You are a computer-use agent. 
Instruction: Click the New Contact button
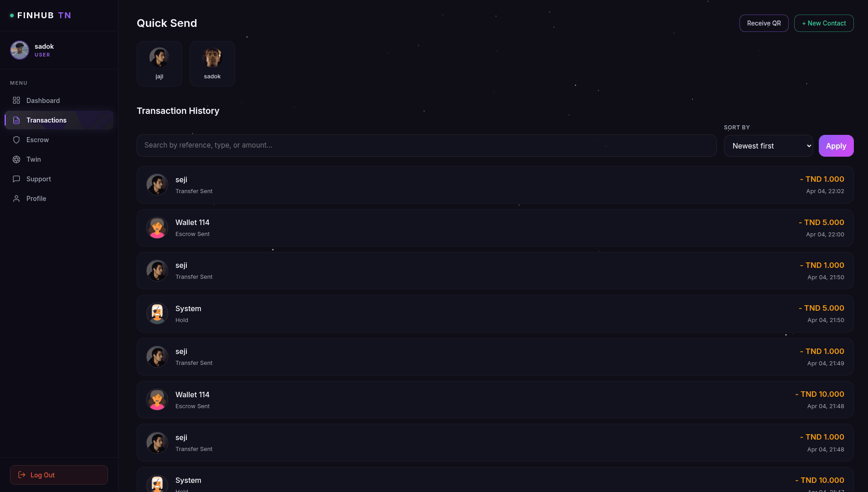(823, 23)
